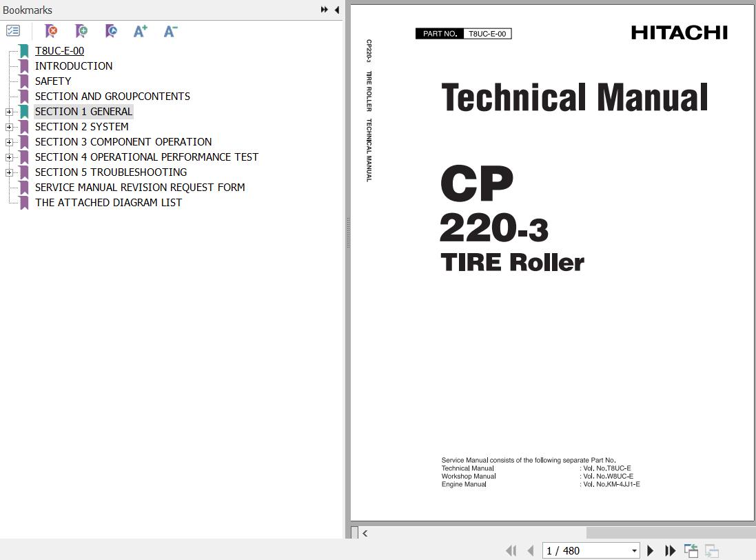Select SECTION 3 COMPONENT OPERATION bookmark

123,142
